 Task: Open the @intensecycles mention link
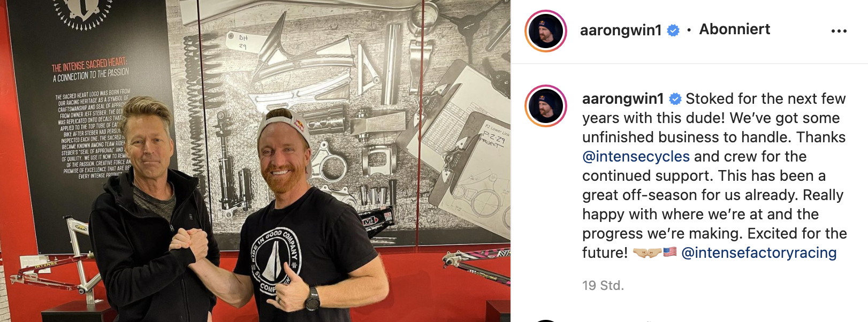[636, 157]
